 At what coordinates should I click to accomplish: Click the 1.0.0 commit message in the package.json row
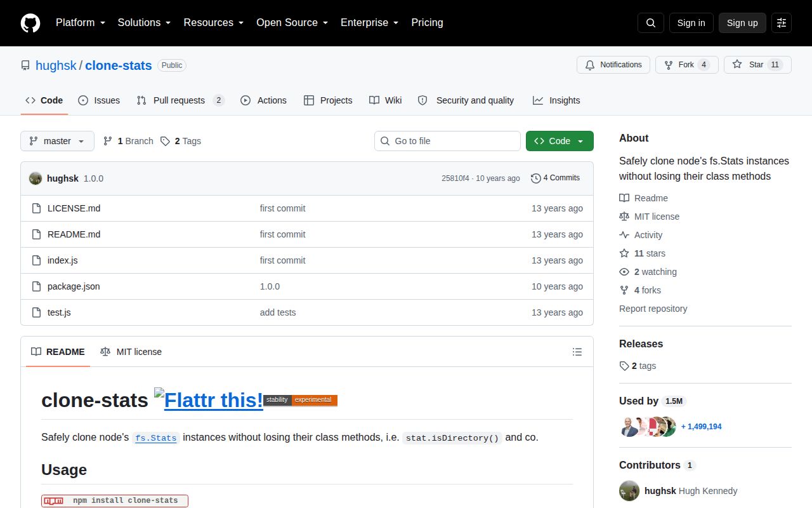pos(270,286)
